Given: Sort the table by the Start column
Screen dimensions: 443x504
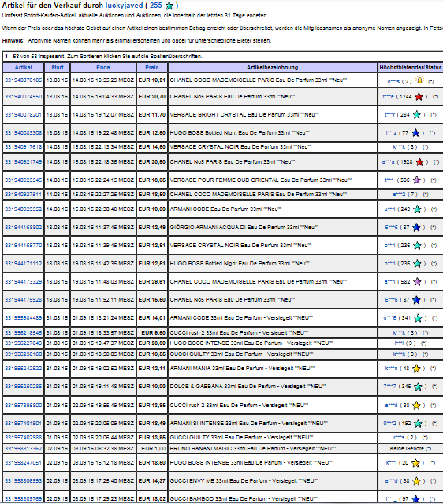Looking at the screenshot, I should pyautogui.click(x=58, y=68).
